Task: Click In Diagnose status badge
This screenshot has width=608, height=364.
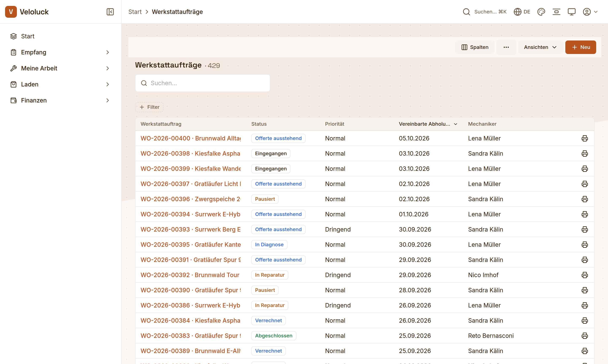Action: click(269, 245)
